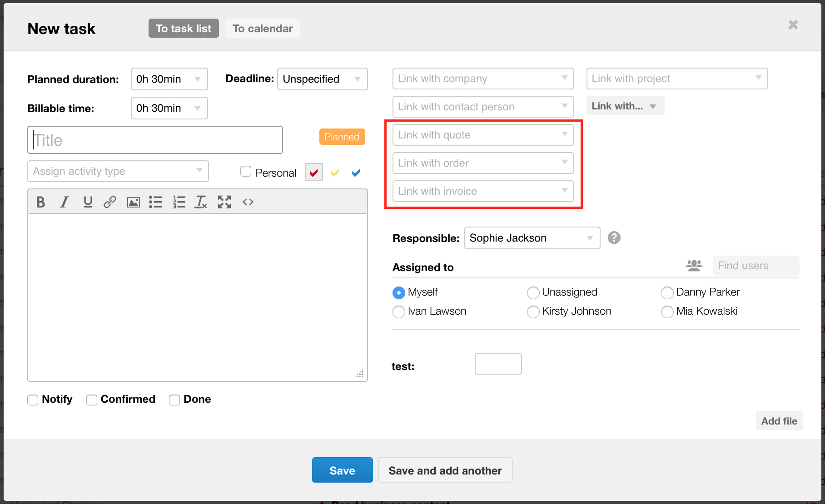
Task: Click Save and add another
Action: click(x=445, y=470)
